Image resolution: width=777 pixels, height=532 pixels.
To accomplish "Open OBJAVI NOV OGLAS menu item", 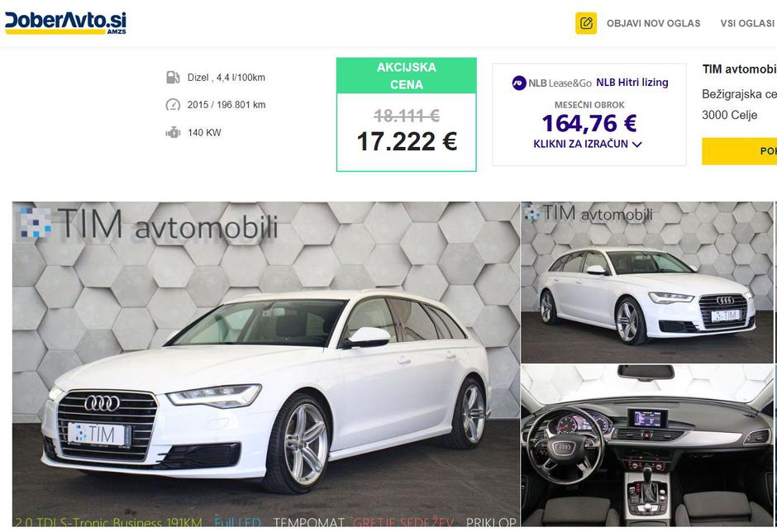I will tap(653, 23).
